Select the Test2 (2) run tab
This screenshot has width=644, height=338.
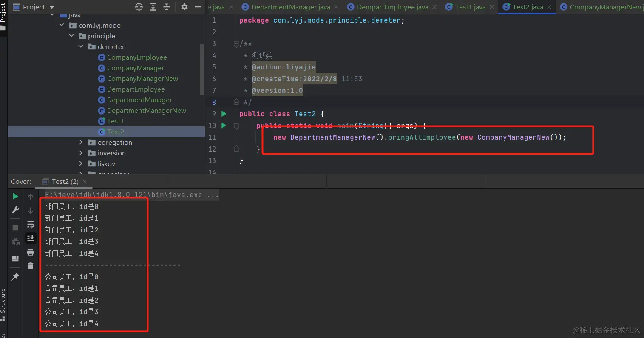tap(65, 181)
